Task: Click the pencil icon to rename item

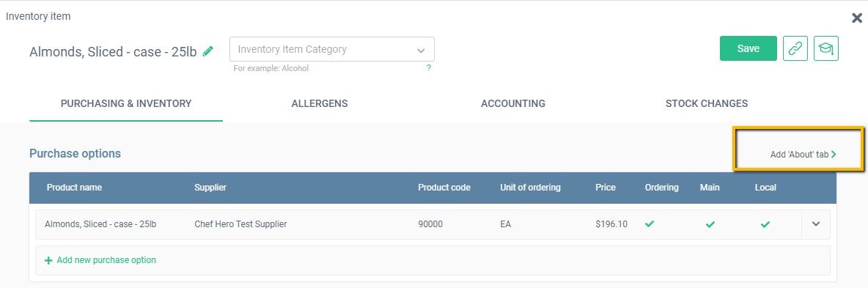Action: pyautogui.click(x=207, y=51)
